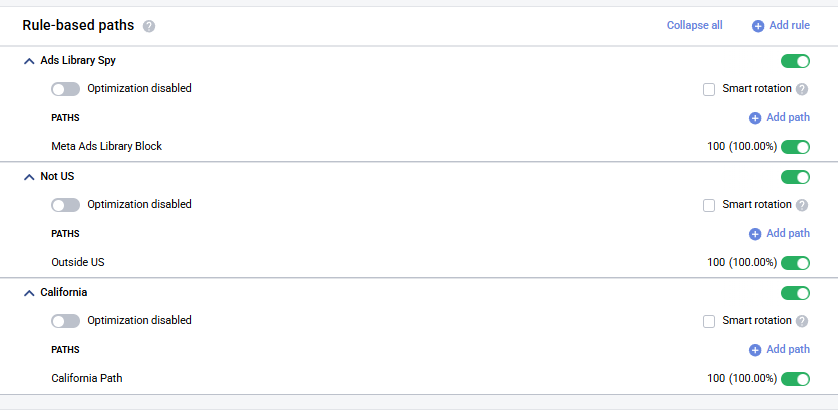Click the Add path plus icon under Not US
The height and width of the screenshot is (415, 838).
point(755,234)
